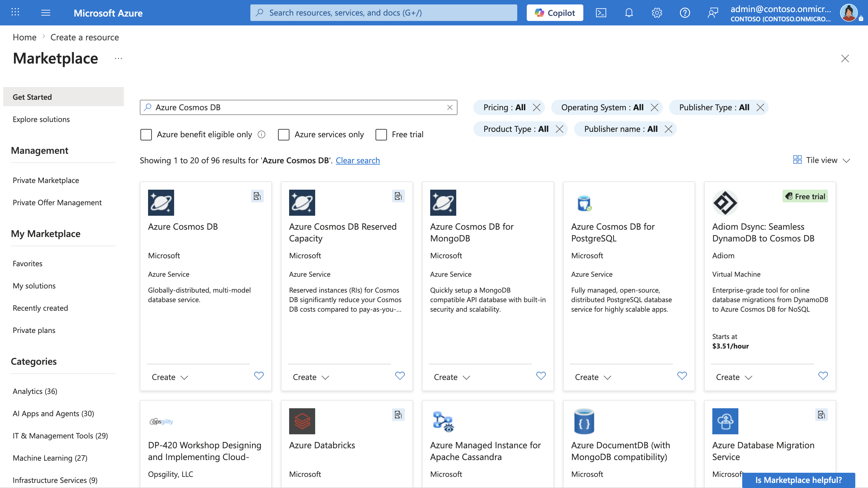This screenshot has width=868, height=488.
Task: Open portal settings gear
Action: coord(657,13)
